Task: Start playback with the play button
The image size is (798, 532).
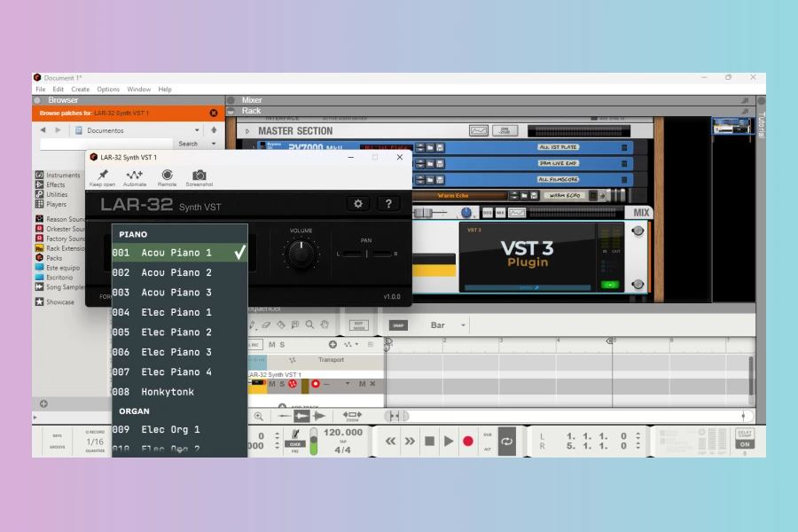Action: [x=449, y=442]
